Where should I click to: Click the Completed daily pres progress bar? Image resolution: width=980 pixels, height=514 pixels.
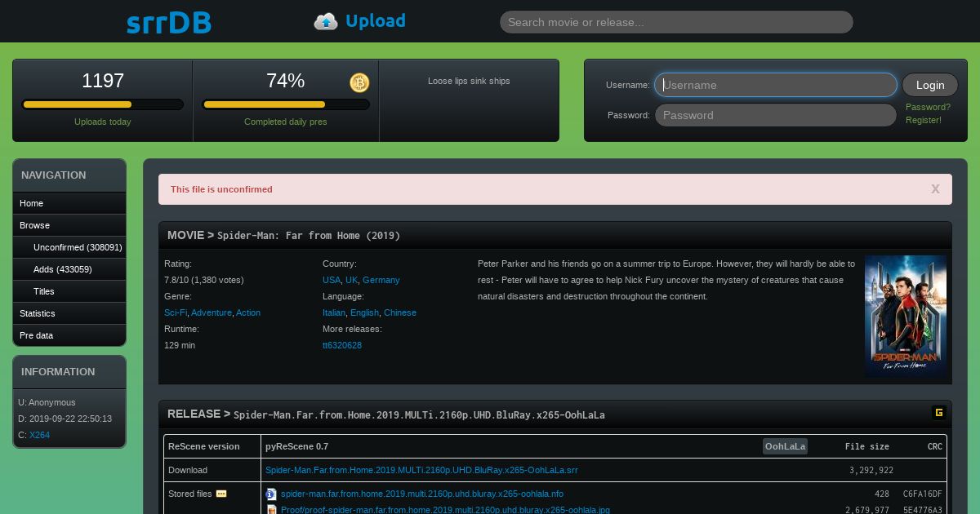286,104
